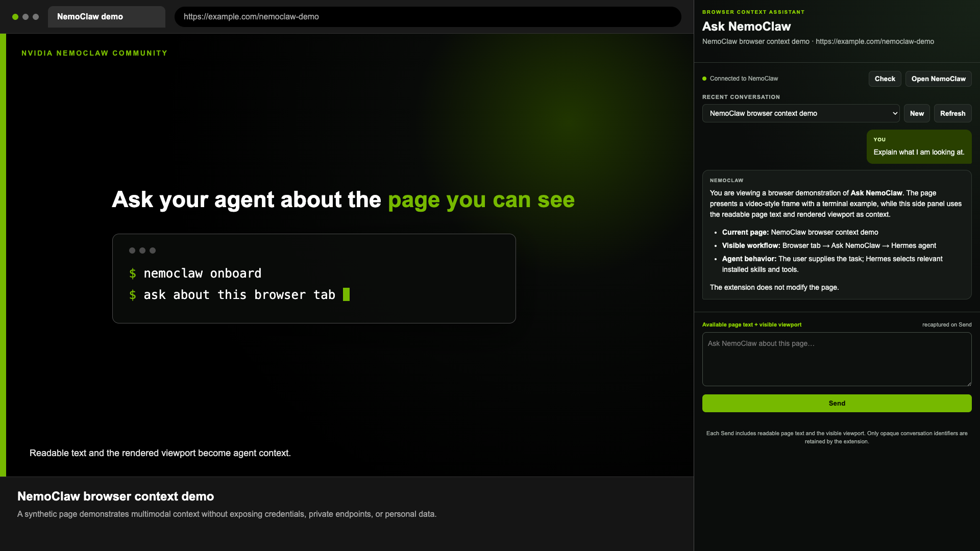Open NemoClaw via its button
Image resolution: width=980 pixels, height=551 pixels.
click(x=938, y=79)
